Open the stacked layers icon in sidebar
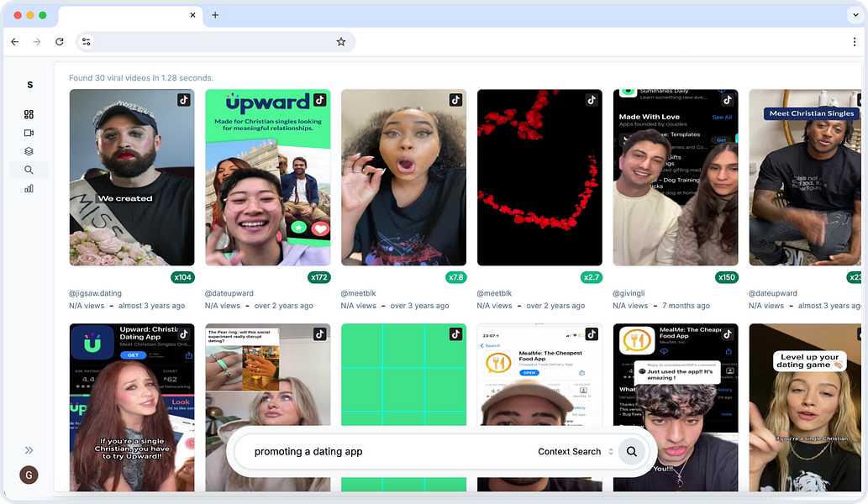 click(x=29, y=151)
